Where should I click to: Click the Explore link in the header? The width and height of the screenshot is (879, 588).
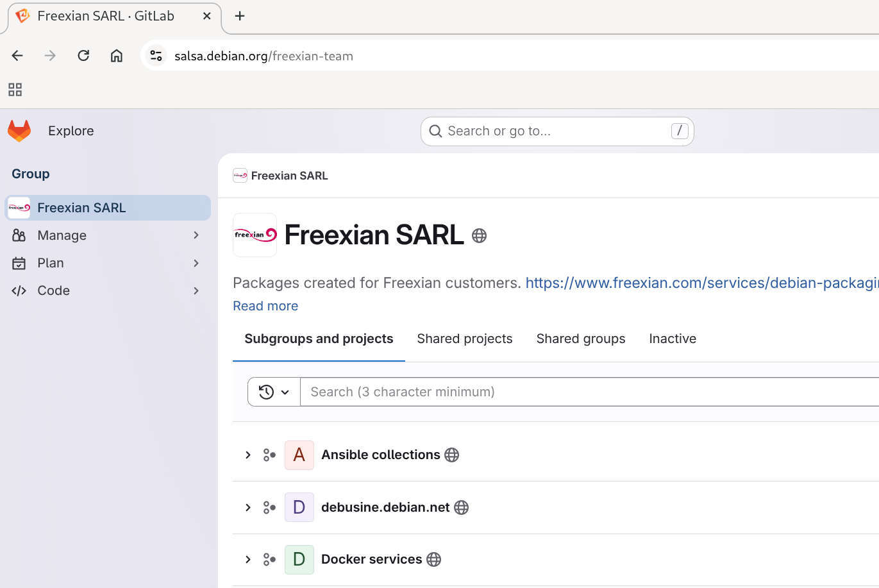[x=71, y=131]
